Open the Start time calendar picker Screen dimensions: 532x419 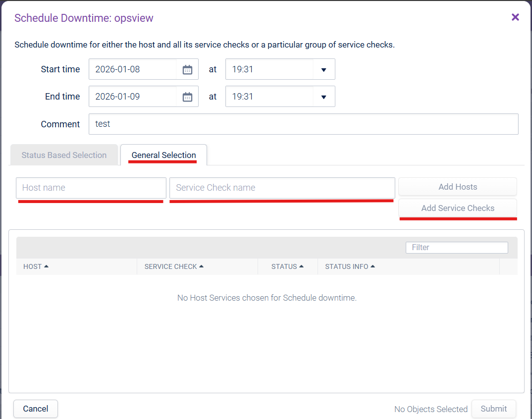[187, 69]
